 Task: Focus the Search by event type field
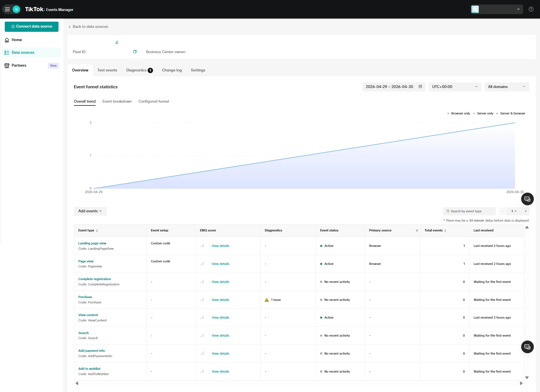(469, 211)
